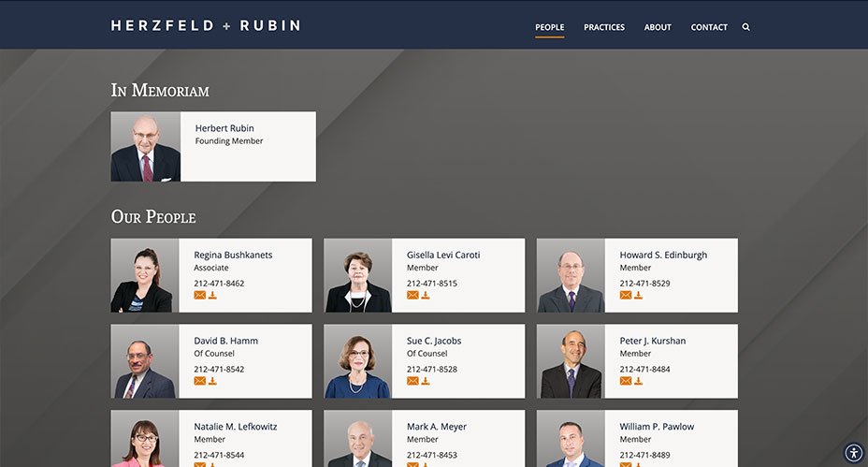Click phone number 212-471-8515
The image size is (868, 467).
click(x=432, y=283)
